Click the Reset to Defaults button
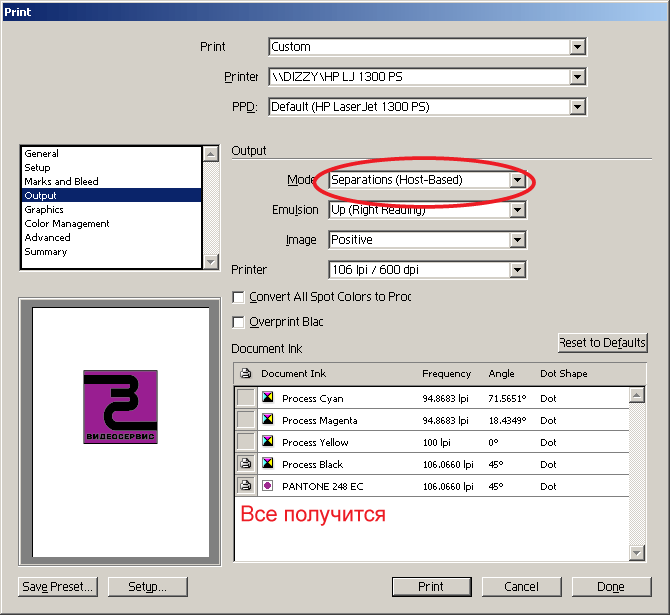The width and height of the screenshot is (670, 615). 602,343
